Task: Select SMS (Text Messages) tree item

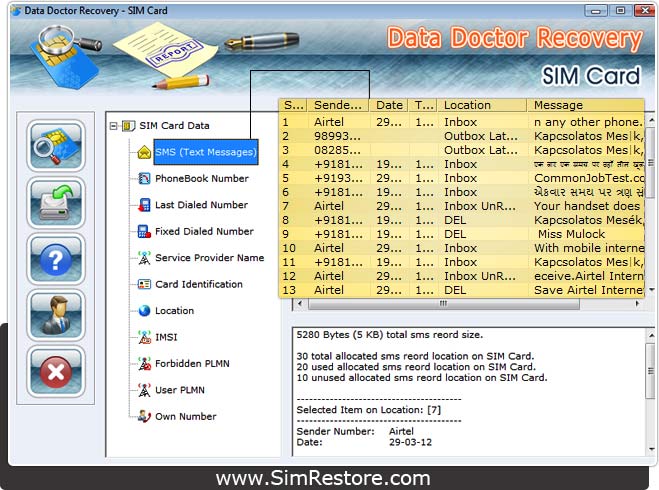Action: click(205, 152)
